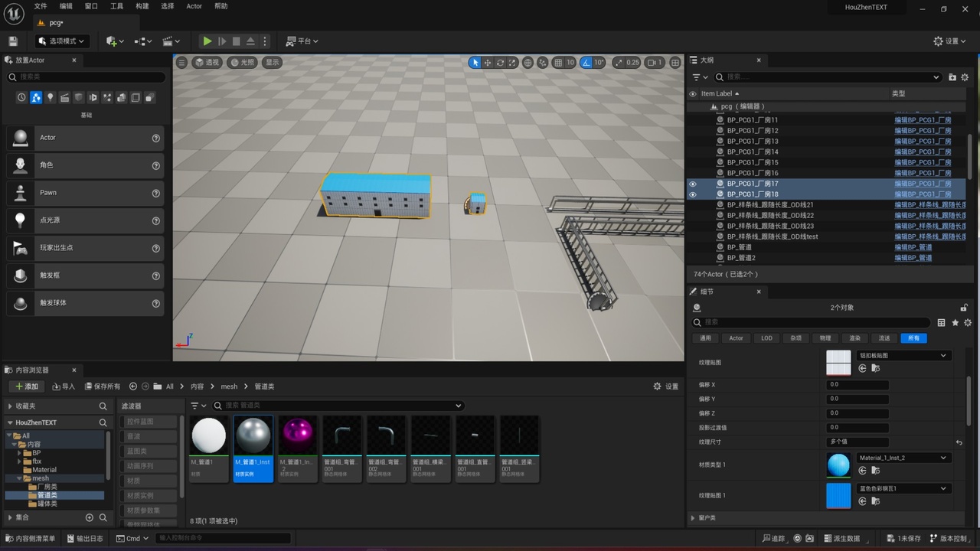Open the 透视 perspective view dropdown
This screenshot has width=980, height=551.
[x=207, y=63]
